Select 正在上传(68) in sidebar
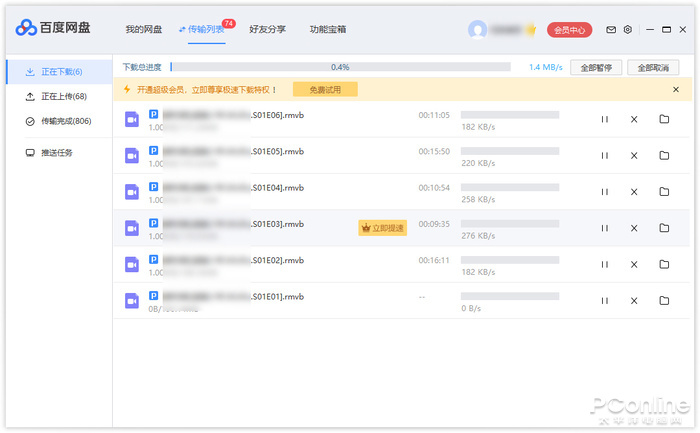700x433 pixels. 56,97
